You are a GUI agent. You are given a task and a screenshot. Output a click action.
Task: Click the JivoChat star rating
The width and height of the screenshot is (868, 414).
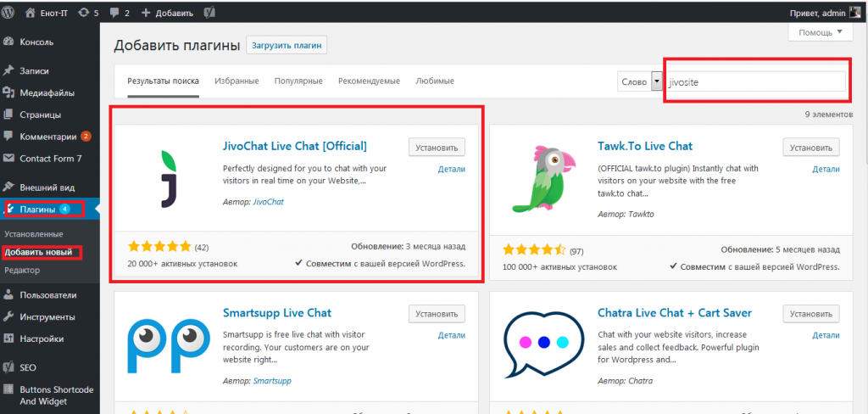click(159, 247)
